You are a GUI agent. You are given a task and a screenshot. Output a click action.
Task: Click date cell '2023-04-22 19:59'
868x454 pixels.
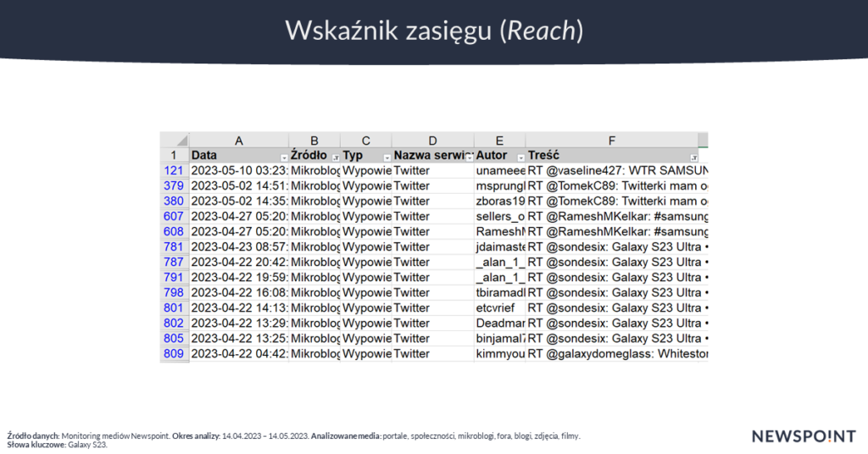coord(238,277)
